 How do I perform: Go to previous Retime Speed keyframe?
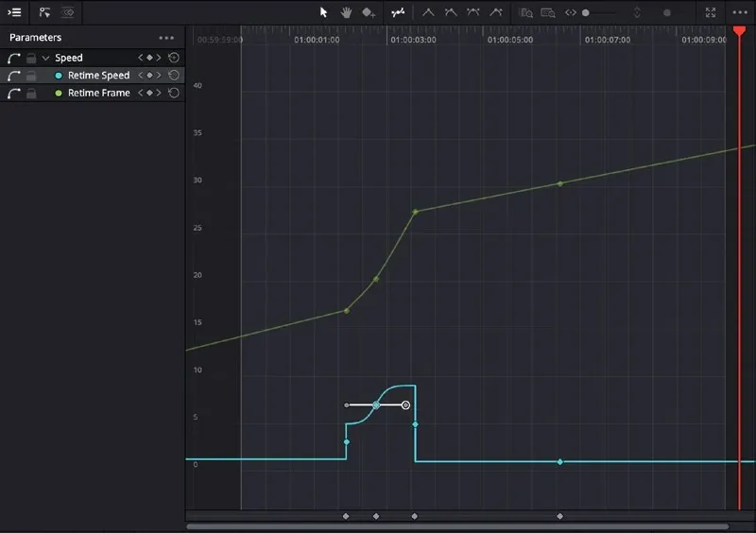click(140, 76)
